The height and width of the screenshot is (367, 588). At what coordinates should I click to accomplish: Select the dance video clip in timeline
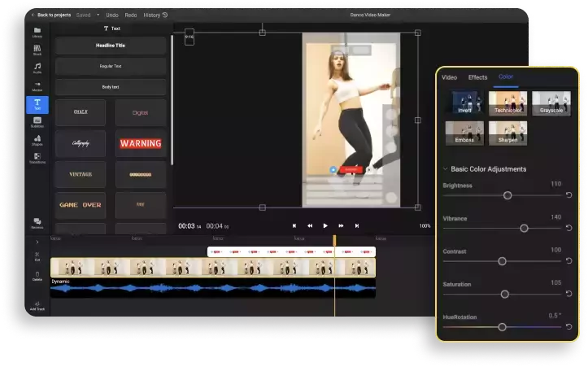coord(213,268)
